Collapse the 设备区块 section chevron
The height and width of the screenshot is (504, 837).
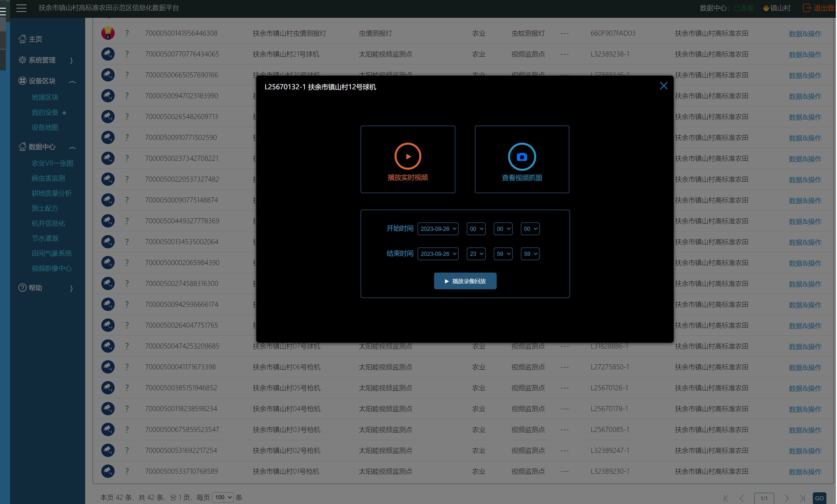(x=72, y=81)
